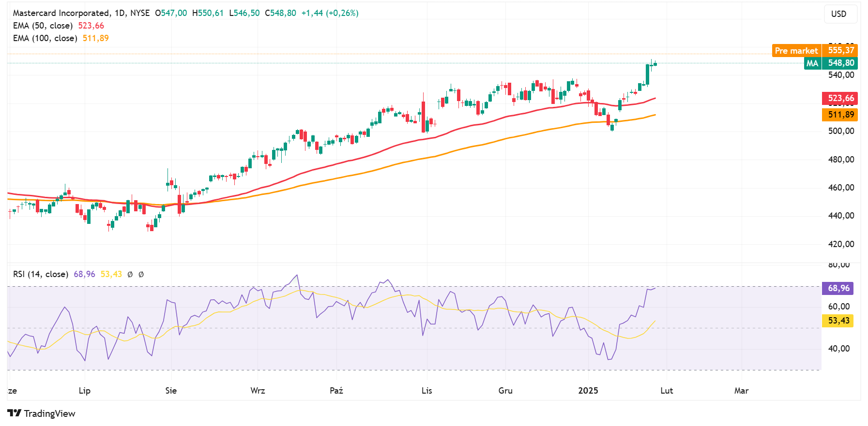868x426 pixels.
Task: Click the RSI value 53,43 in legend
Action: pos(111,274)
